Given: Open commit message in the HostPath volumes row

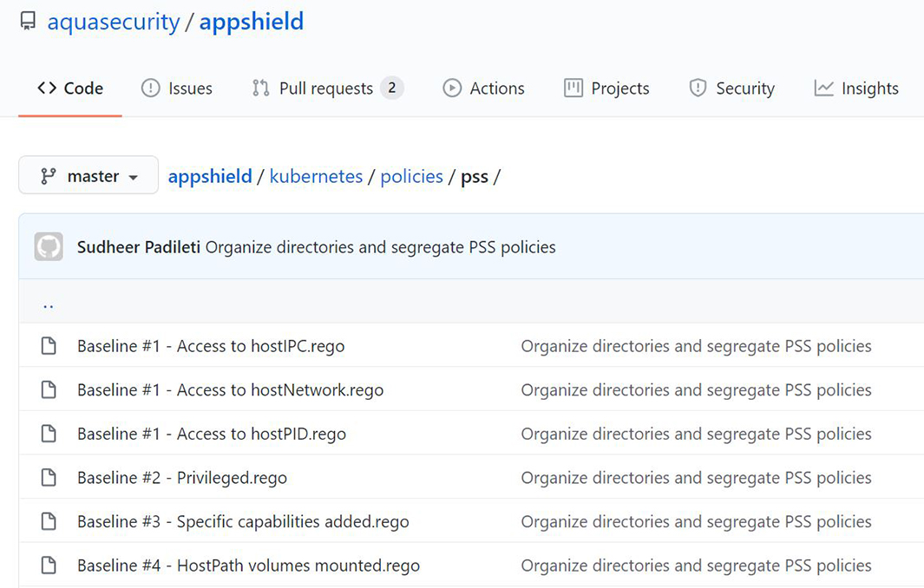Looking at the screenshot, I should pos(696,565).
